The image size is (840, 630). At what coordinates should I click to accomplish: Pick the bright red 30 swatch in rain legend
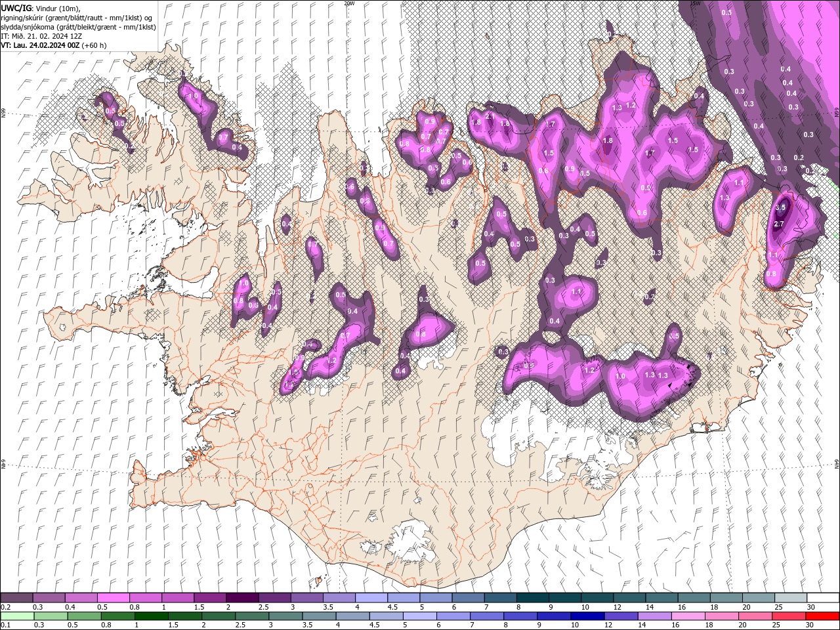(823, 616)
